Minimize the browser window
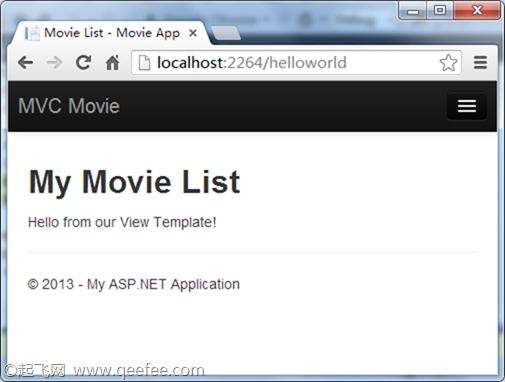The image size is (505, 382). click(413, 11)
